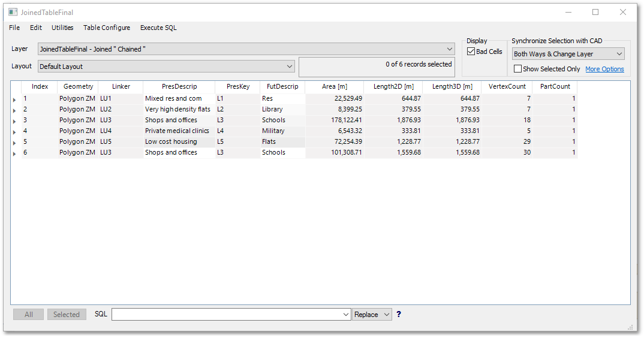Open the Replace mode dropdown
The width and height of the screenshot is (644, 338).
(372, 315)
